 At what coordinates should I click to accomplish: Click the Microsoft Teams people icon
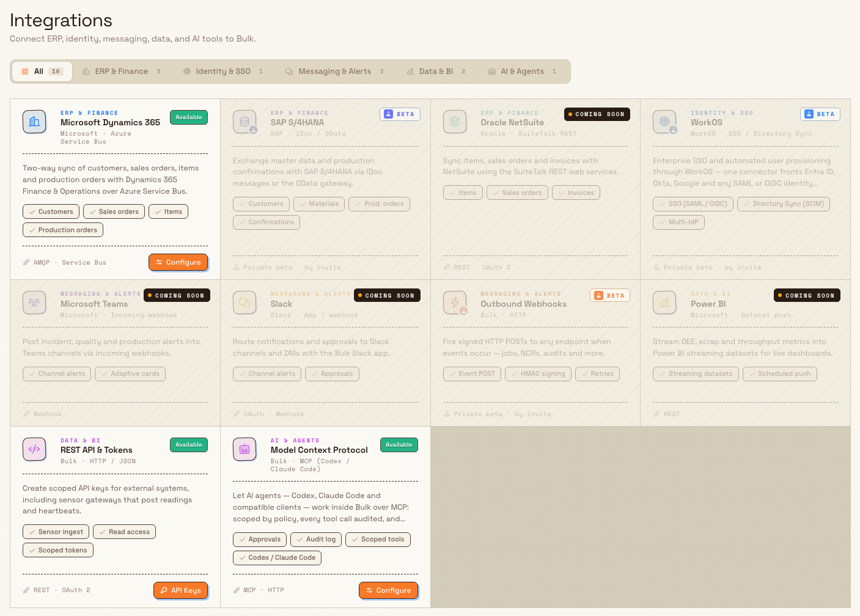(x=34, y=302)
